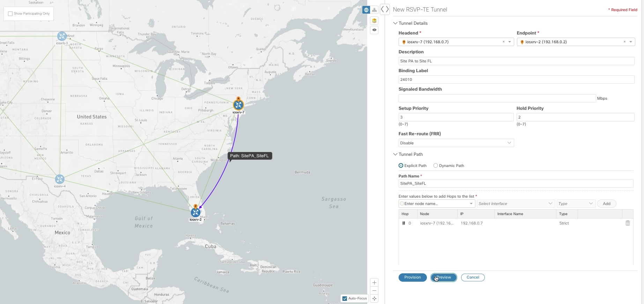
Task: Click the Signaled Bandwidth input field
Action: coord(497,98)
